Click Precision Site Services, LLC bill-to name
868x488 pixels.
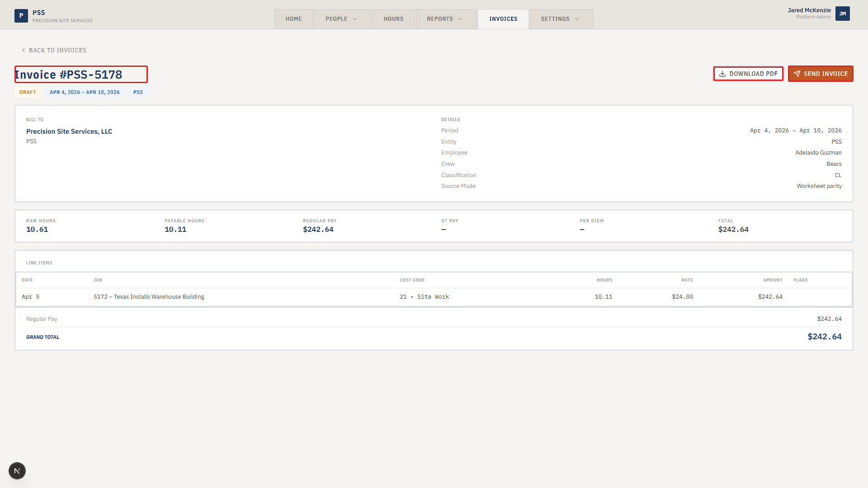pos(69,131)
